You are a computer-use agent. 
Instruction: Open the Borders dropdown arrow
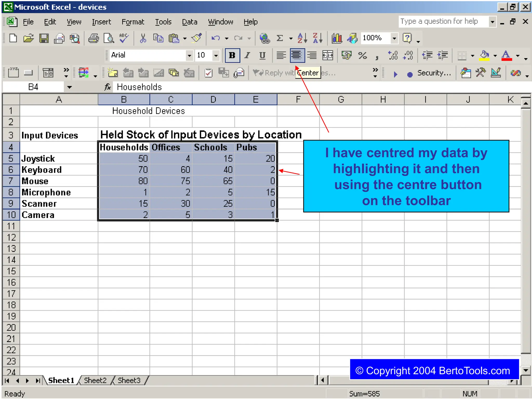click(x=473, y=56)
